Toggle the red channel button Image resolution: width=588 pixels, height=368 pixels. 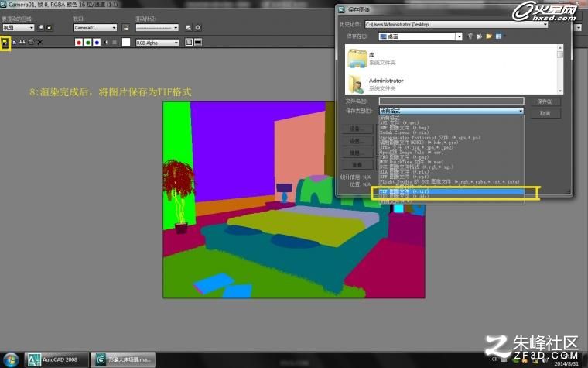pyautogui.click(x=79, y=43)
